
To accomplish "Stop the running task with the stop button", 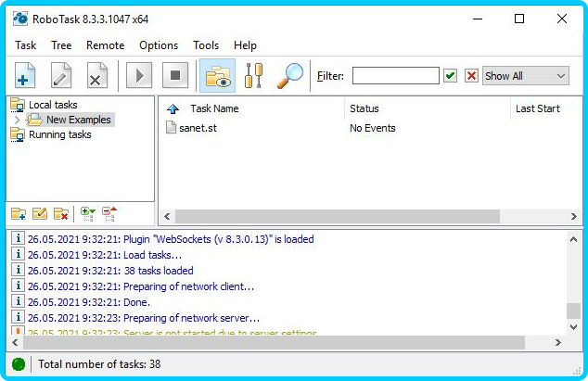I will coord(175,75).
